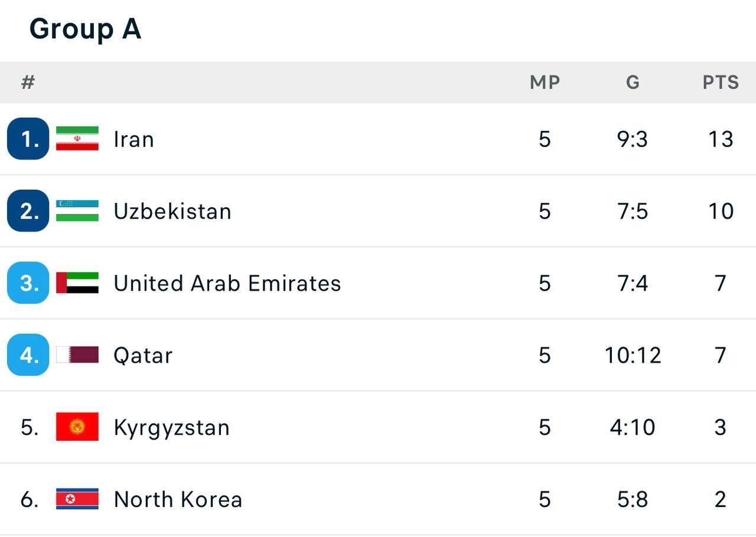756x537 pixels.
Task: Click the Qatar flag icon
Action: coord(77,355)
